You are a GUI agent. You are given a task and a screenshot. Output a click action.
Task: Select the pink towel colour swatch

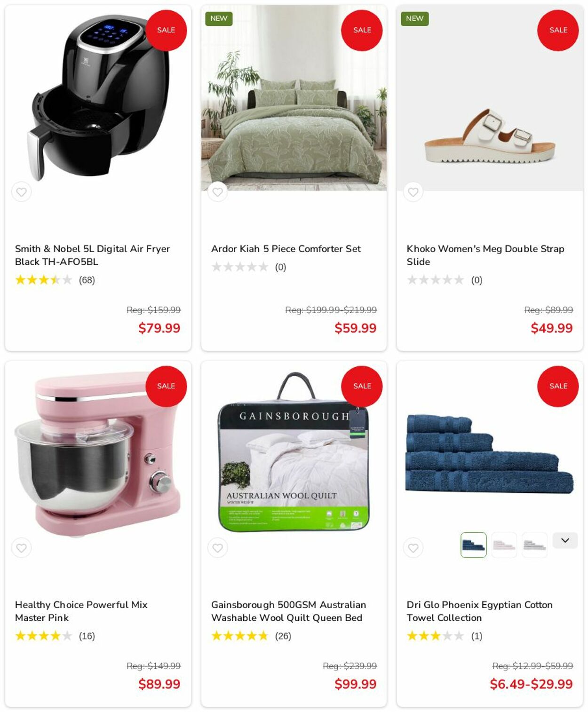(504, 545)
